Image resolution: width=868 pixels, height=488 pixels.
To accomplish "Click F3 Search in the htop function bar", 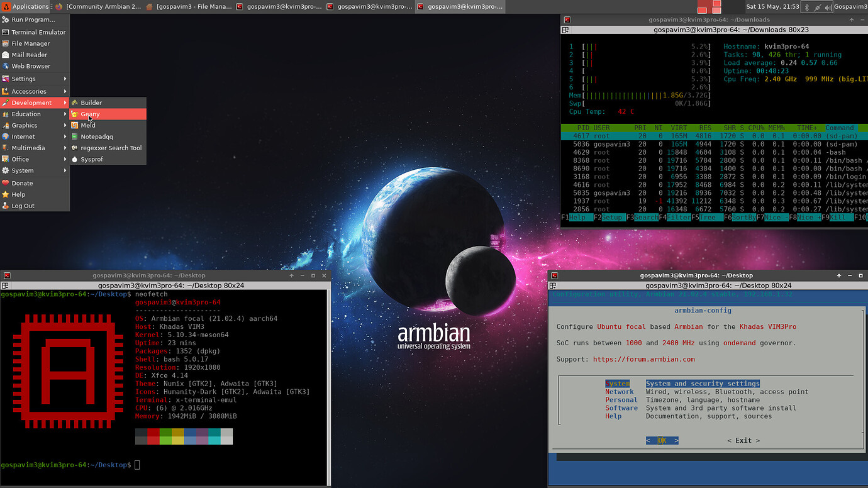I will click(x=642, y=217).
